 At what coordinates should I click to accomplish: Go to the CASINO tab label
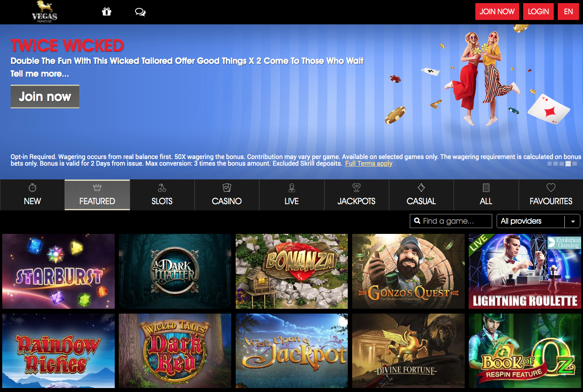pyautogui.click(x=227, y=201)
